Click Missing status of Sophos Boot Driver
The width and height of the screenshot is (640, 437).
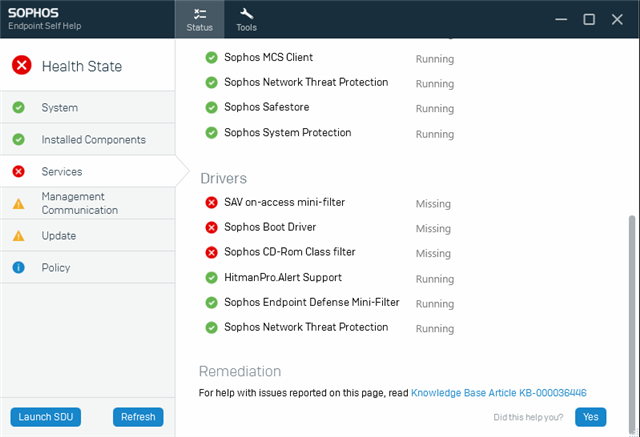pos(433,228)
